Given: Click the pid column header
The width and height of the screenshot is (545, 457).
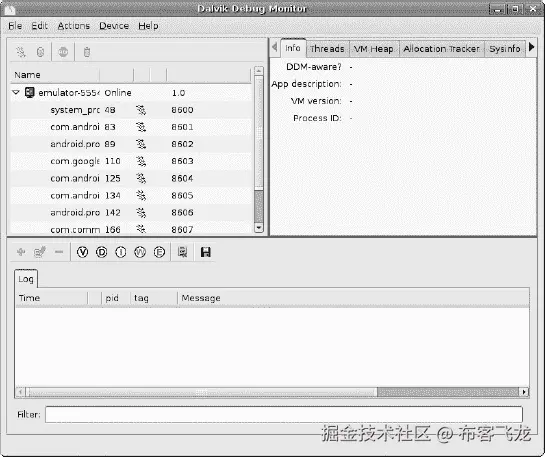Looking at the screenshot, I should pyautogui.click(x=116, y=298).
